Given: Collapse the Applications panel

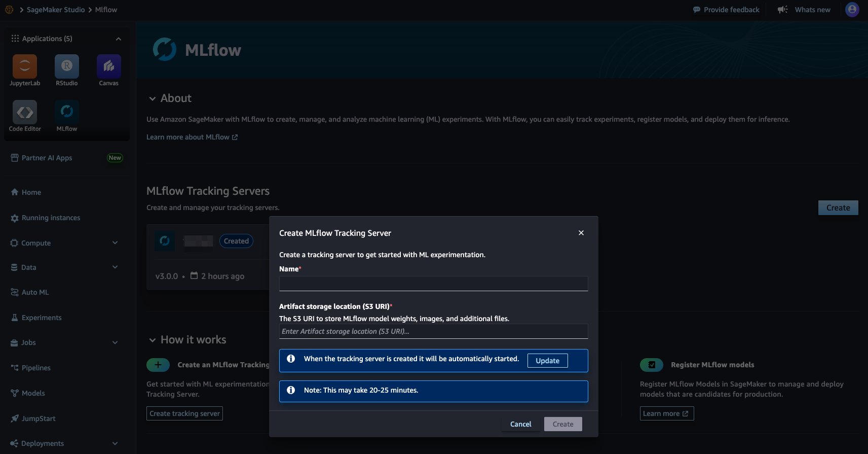Looking at the screenshot, I should 118,39.
